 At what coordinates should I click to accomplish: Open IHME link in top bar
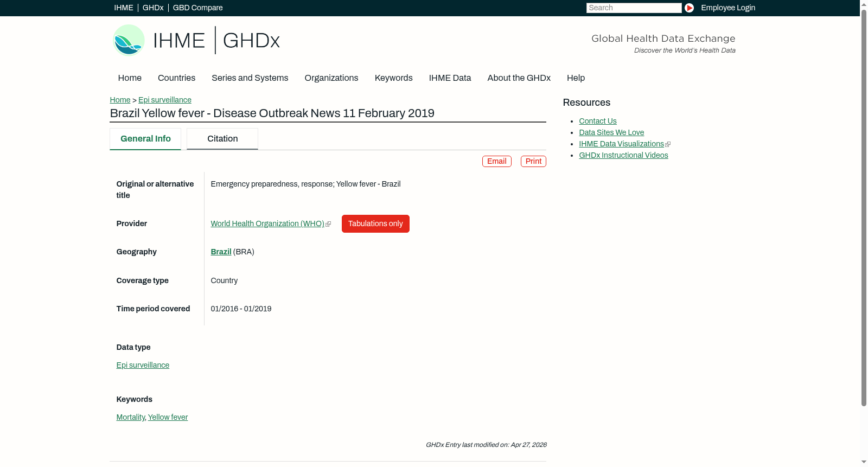click(x=124, y=8)
